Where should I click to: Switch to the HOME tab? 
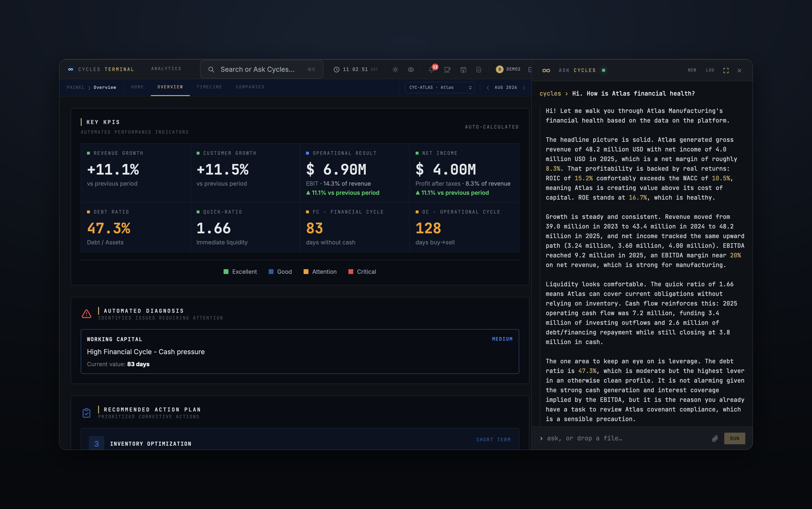click(x=137, y=87)
